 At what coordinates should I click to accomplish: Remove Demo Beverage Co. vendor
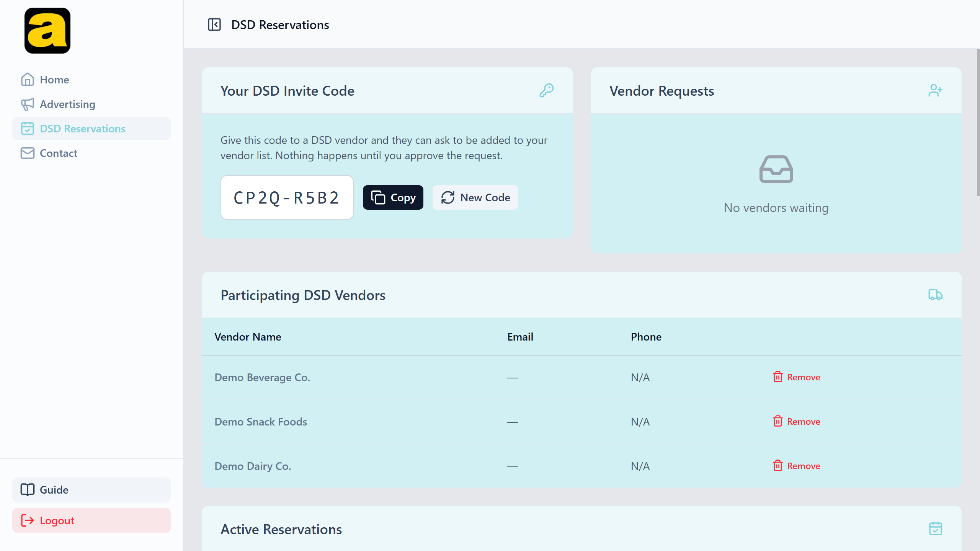(797, 377)
